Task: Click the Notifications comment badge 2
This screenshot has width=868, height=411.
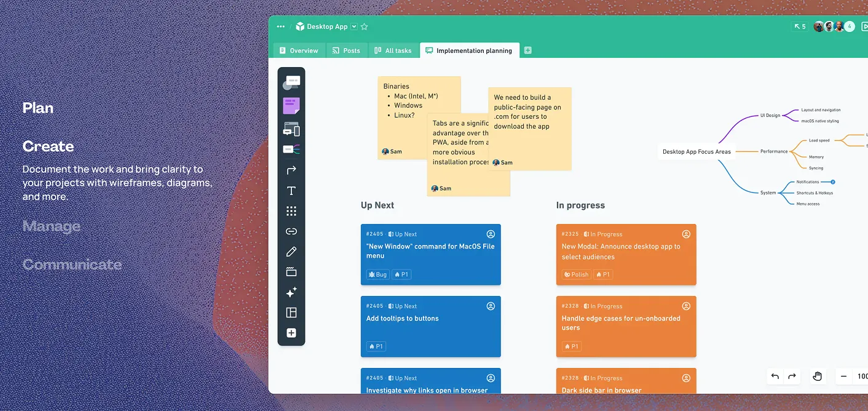Action: click(832, 182)
